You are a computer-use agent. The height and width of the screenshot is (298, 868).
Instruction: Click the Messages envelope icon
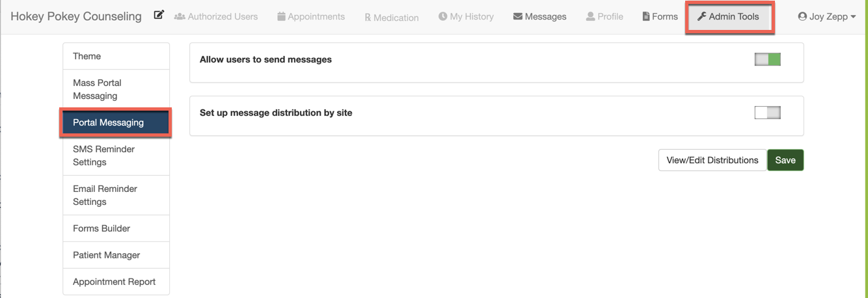pos(518,16)
